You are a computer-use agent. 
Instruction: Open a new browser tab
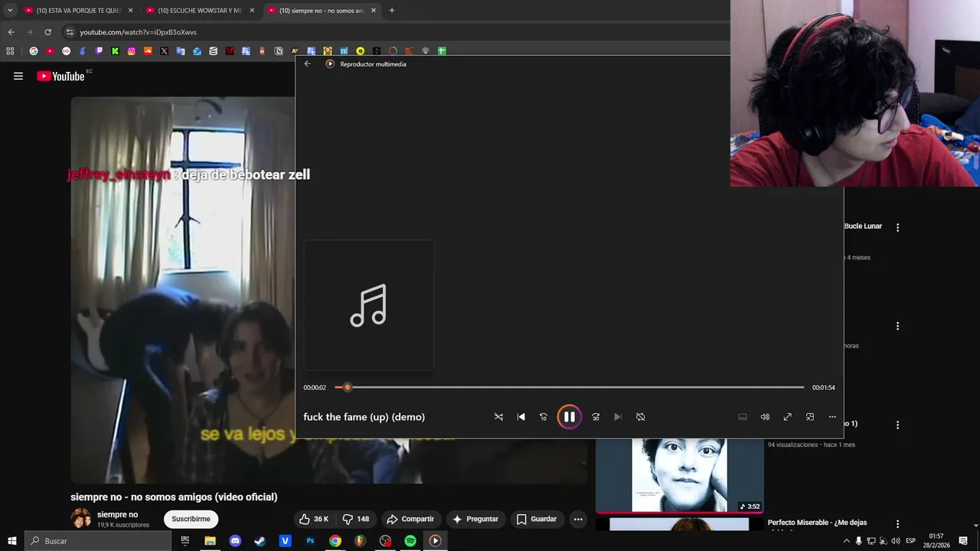pyautogui.click(x=392, y=11)
